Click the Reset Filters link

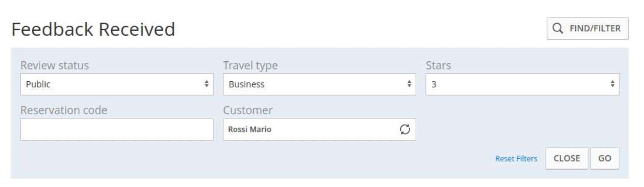(x=516, y=159)
